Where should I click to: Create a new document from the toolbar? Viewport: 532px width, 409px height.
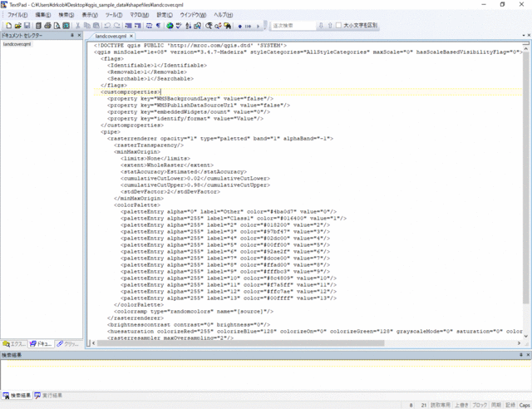9,26
